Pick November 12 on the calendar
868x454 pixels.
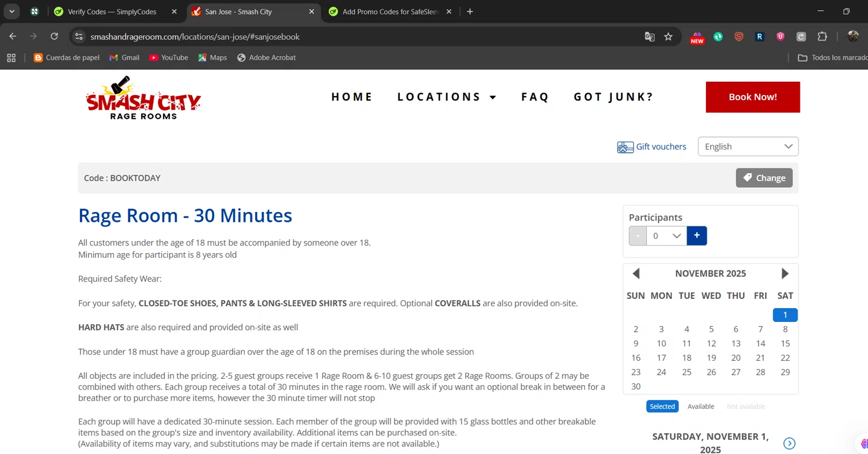coord(711,343)
